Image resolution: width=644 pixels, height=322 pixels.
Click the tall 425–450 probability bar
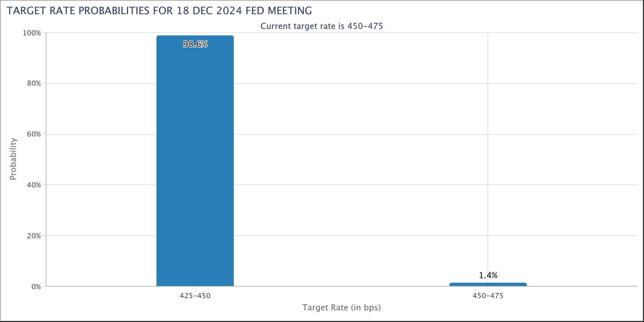click(195, 161)
